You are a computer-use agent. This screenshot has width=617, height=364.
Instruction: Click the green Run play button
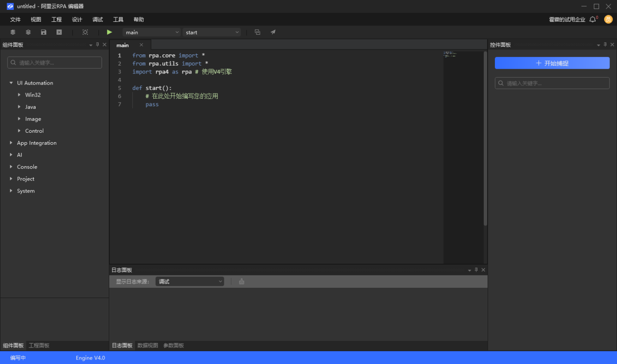(x=109, y=32)
